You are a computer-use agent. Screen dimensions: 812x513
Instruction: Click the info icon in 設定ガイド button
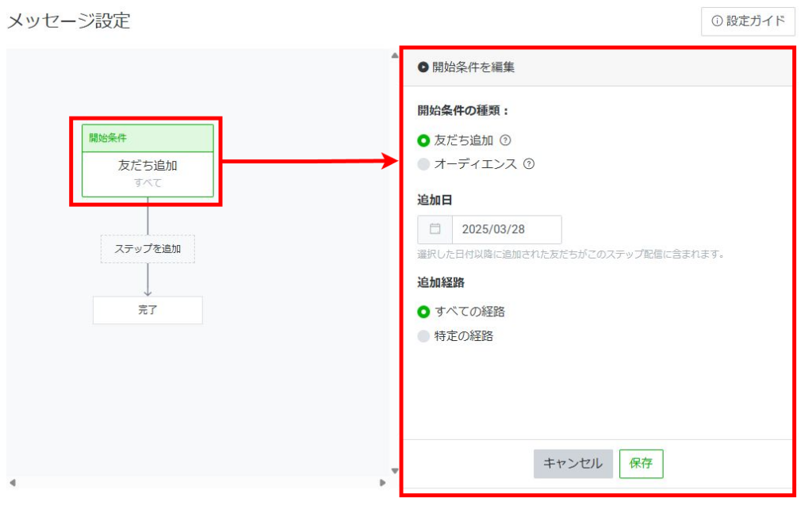coord(717,21)
